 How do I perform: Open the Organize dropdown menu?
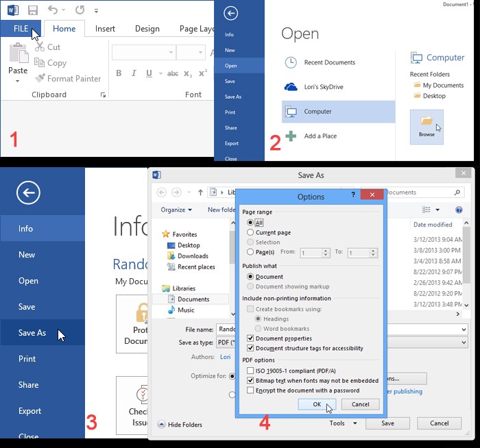pyautogui.click(x=176, y=210)
